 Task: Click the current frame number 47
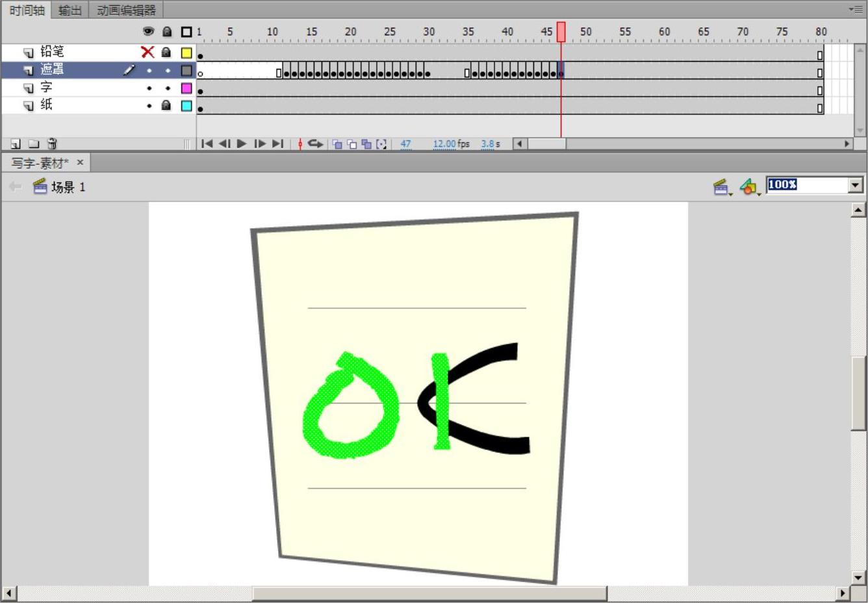point(405,144)
